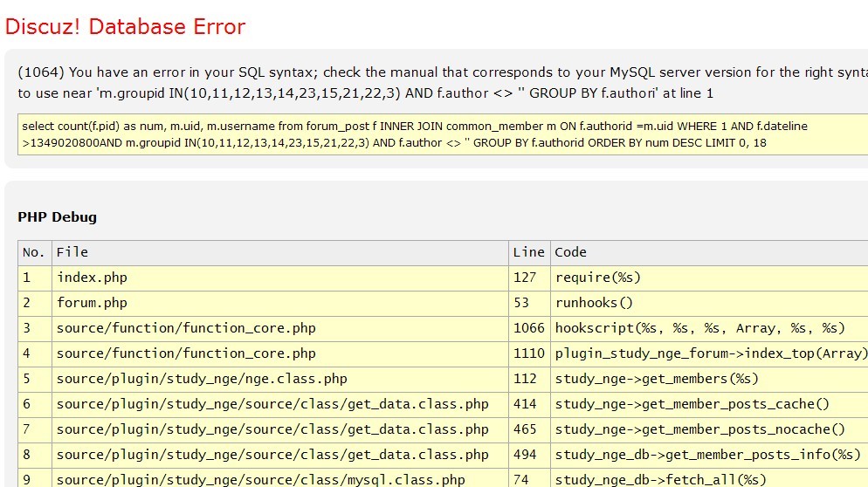Click the 'study_nge->get_members(%s)' code cell

tap(709, 381)
